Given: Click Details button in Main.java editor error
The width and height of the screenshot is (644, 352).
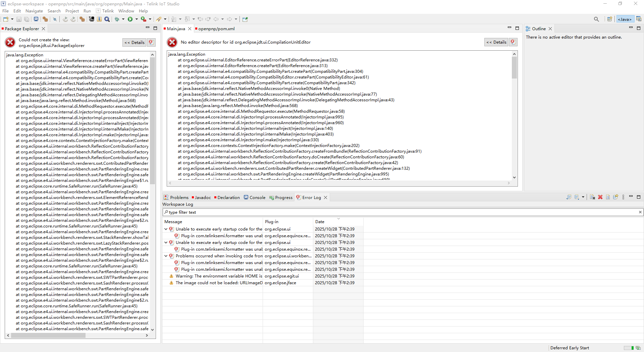Looking at the screenshot, I should point(496,42).
